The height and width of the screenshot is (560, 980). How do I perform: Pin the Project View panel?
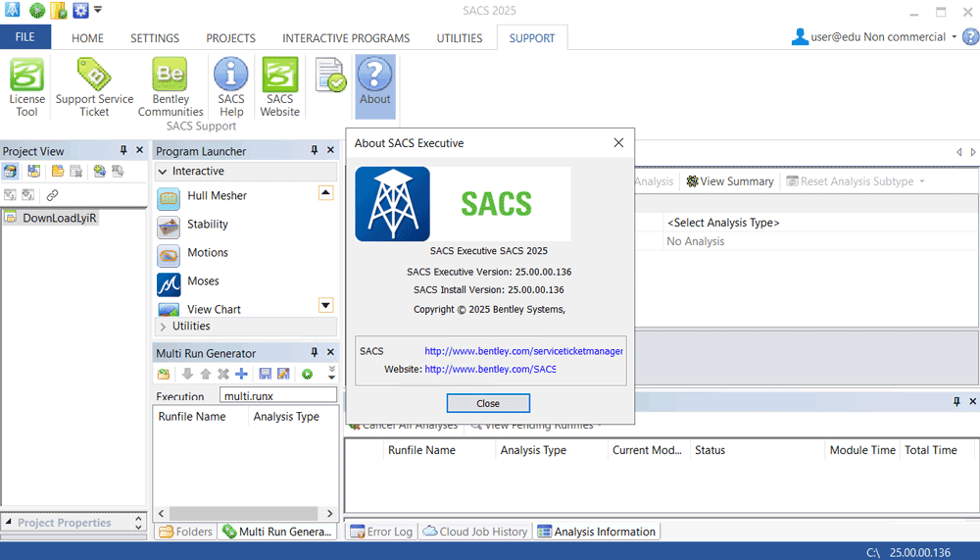123,150
